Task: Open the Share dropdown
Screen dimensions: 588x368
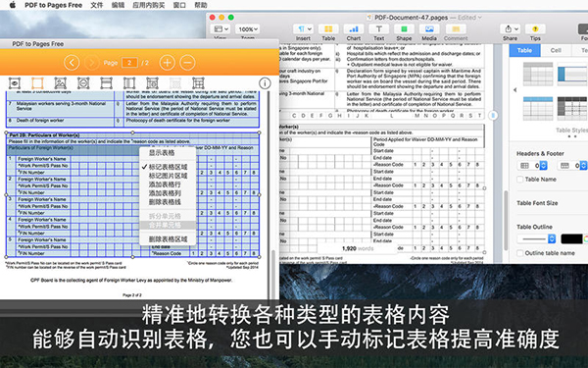Action: click(x=510, y=29)
